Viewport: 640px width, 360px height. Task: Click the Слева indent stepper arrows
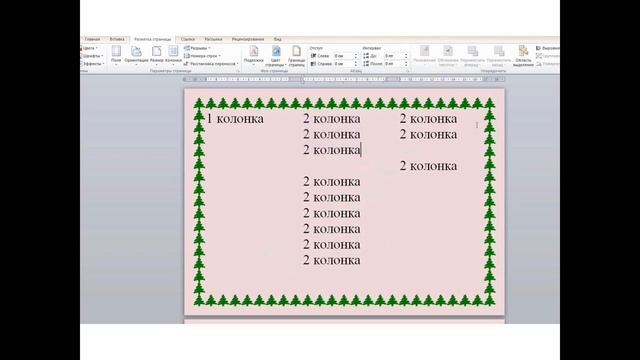[x=356, y=56]
